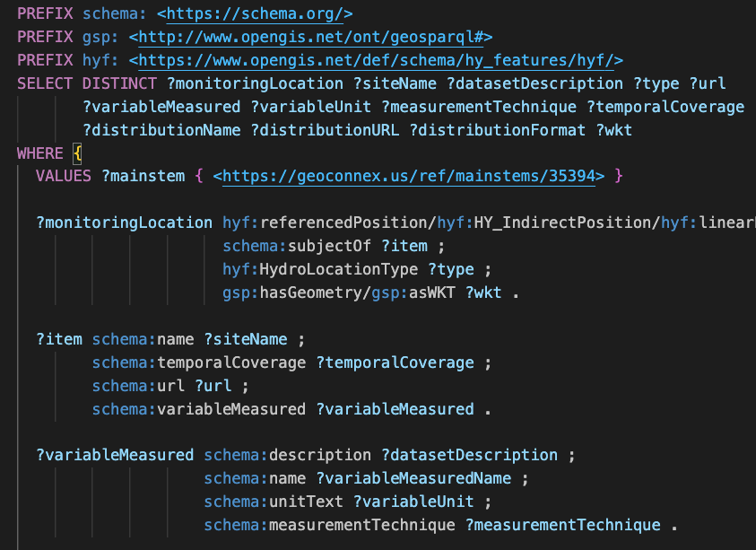Place cursor on DISTINCT keyword
The image size is (756, 550).
(x=119, y=83)
